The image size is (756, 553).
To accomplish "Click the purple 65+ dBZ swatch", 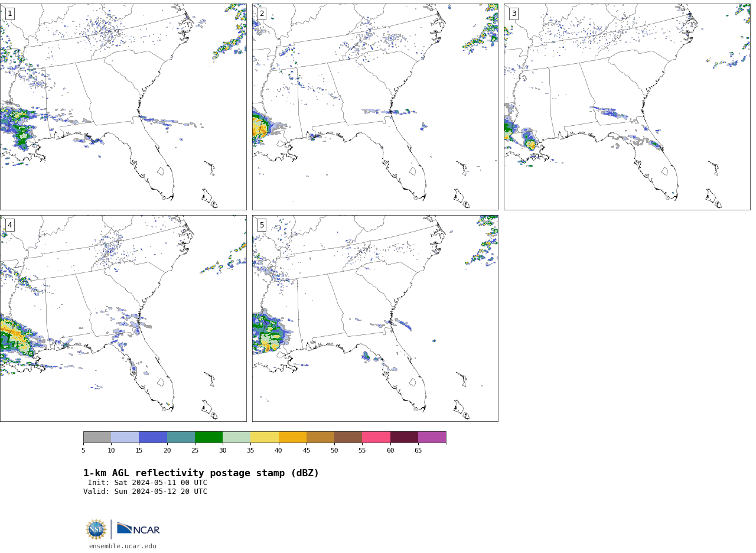I will 432,437.
